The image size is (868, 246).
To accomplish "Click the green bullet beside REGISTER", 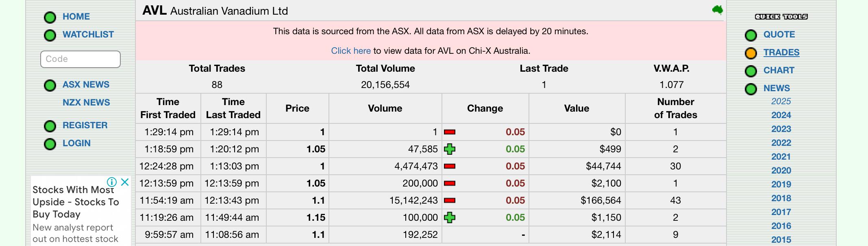I will [x=50, y=126].
